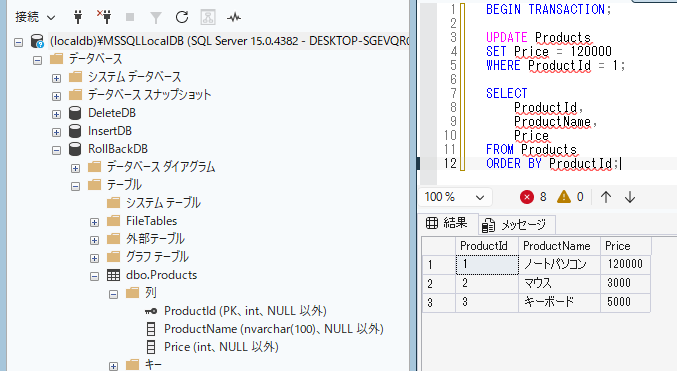Select the DeleteDB database cylinder icon
The height and width of the screenshot is (371, 677).
coord(75,113)
